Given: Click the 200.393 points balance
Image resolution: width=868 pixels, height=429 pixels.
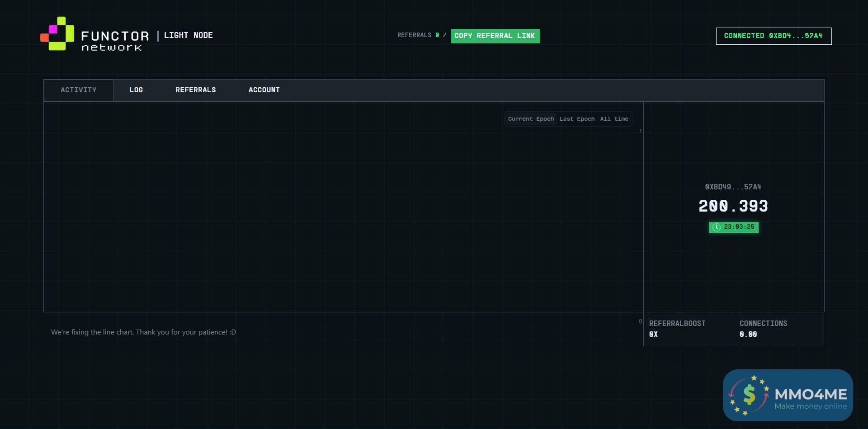Looking at the screenshot, I should tap(733, 206).
